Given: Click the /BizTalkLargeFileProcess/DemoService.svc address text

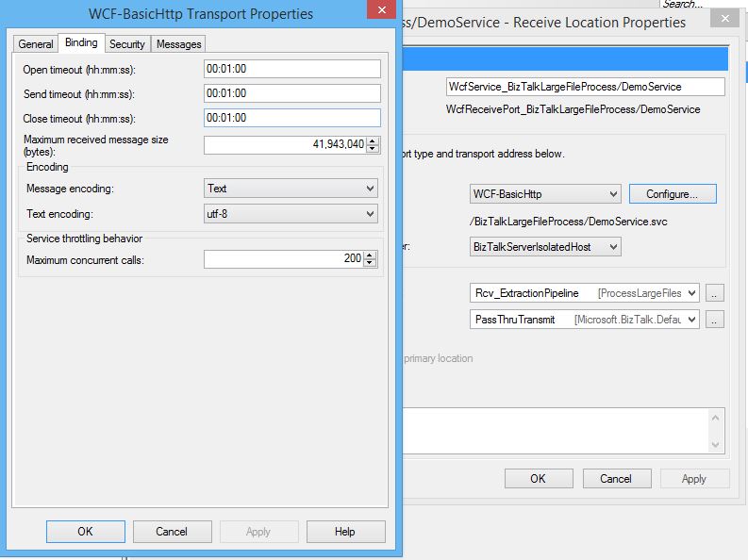Looking at the screenshot, I should [x=568, y=222].
